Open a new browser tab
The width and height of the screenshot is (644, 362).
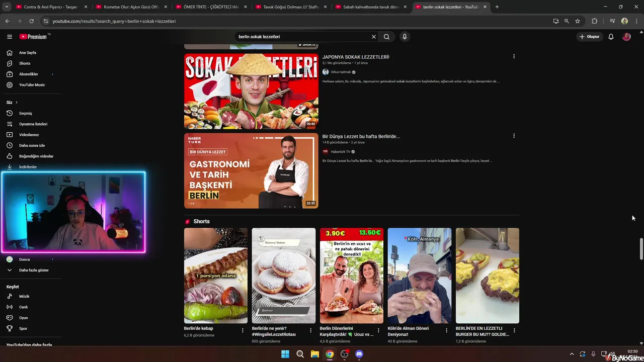pyautogui.click(x=497, y=7)
